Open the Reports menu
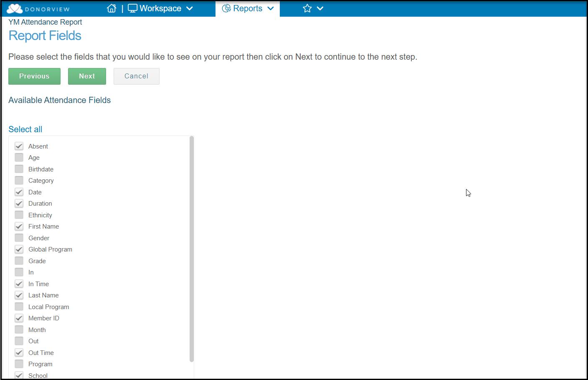 (x=248, y=8)
